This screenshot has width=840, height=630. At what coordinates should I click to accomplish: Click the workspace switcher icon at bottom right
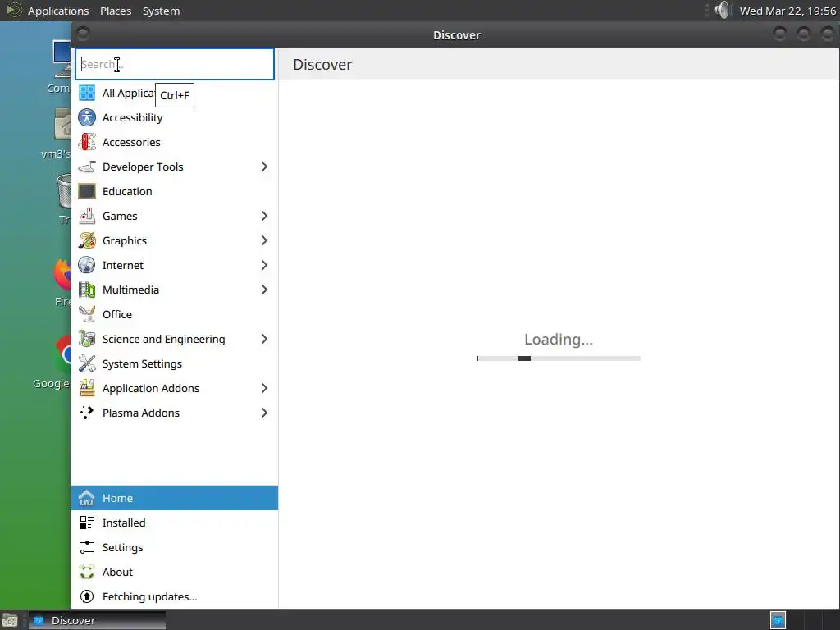[778, 620]
